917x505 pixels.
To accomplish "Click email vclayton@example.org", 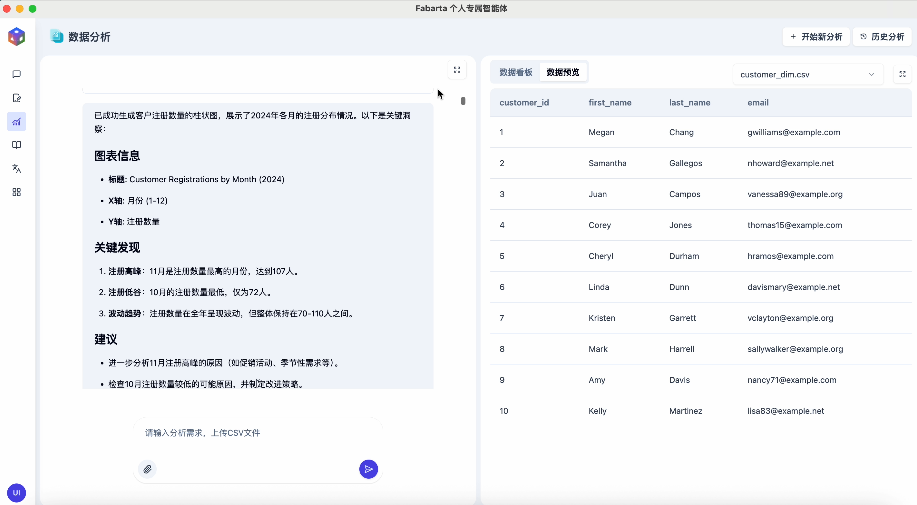I will [x=790, y=318].
